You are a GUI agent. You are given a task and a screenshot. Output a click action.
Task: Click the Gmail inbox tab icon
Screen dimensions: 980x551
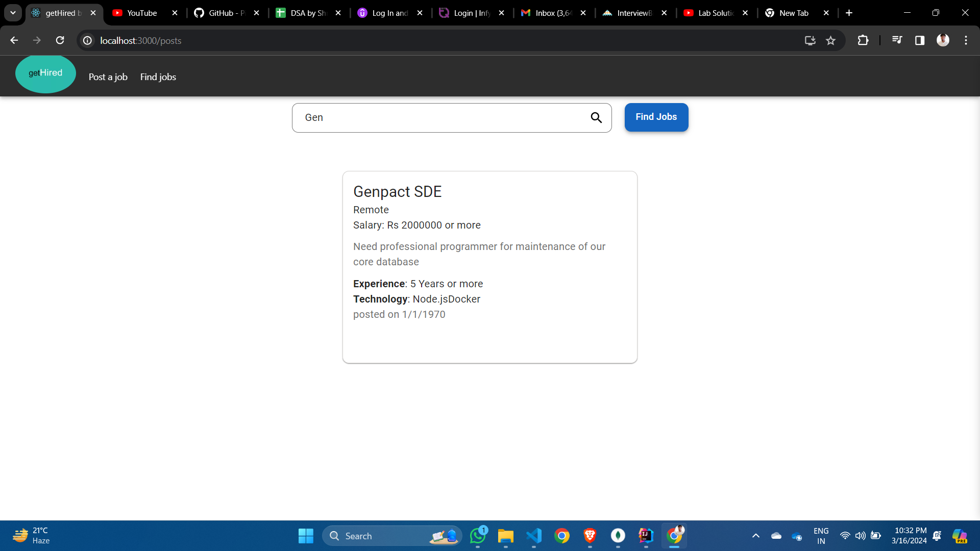coord(527,13)
